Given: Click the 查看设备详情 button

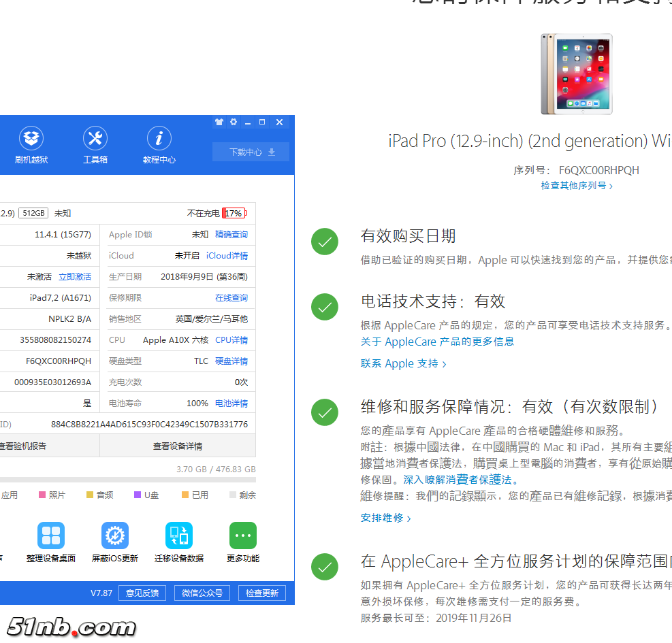Looking at the screenshot, I should [177, 446].
